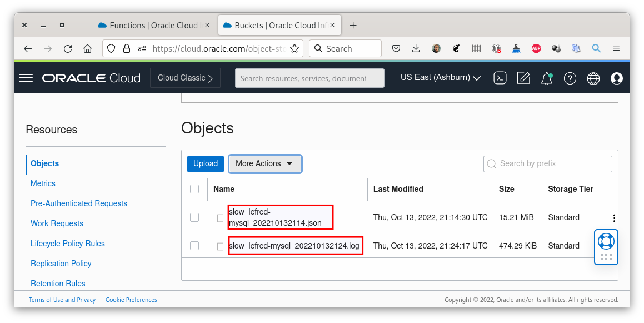
Task: Click the Adblock Plus extension icon
Action: 536,48
